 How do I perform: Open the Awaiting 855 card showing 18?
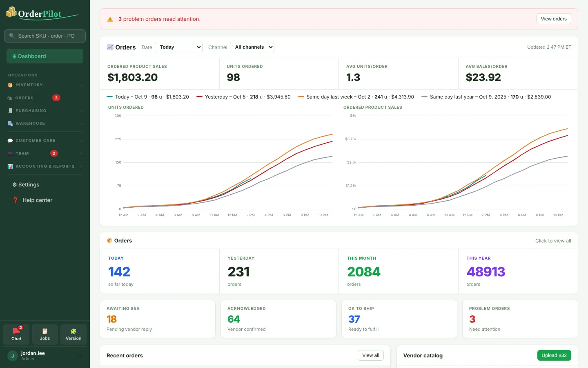click(158, 319)
